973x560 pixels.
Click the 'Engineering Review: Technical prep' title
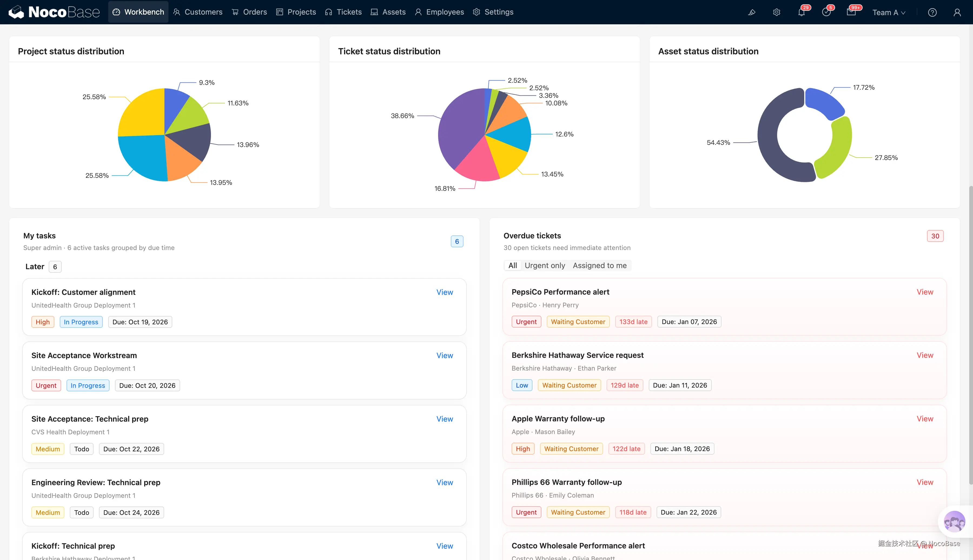[96, 482]
